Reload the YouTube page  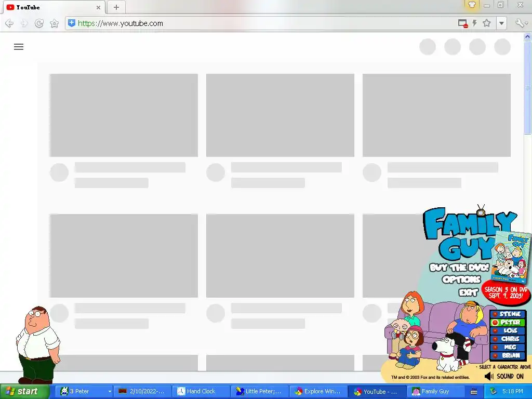tap(39, 23)
